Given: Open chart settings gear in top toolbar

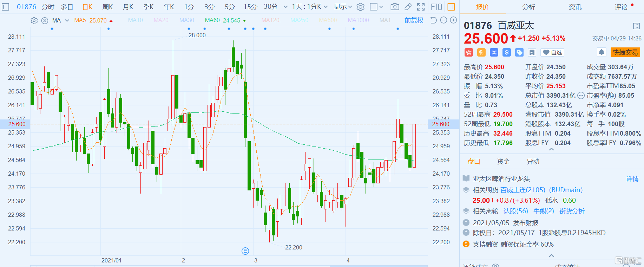Looking at the screenshot, I should pos(360,7).
